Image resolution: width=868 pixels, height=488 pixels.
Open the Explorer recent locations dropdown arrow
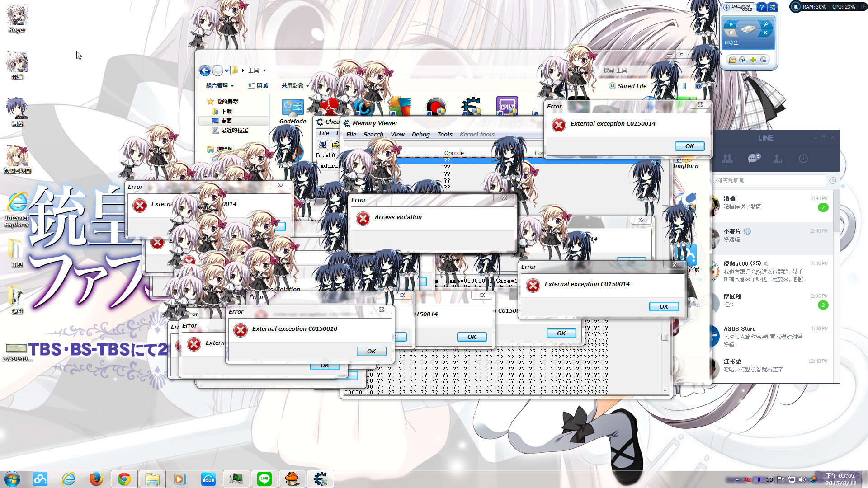226,71
